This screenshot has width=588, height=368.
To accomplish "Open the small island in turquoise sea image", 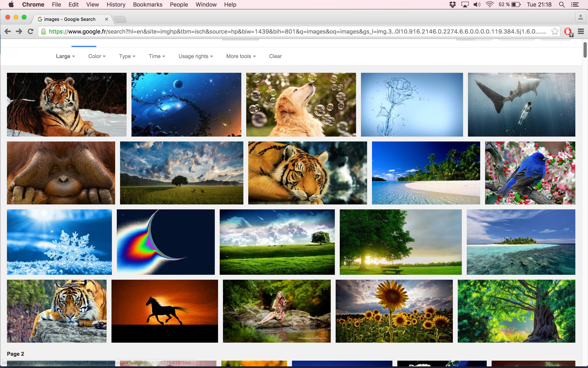I will (x=521, y=242).
